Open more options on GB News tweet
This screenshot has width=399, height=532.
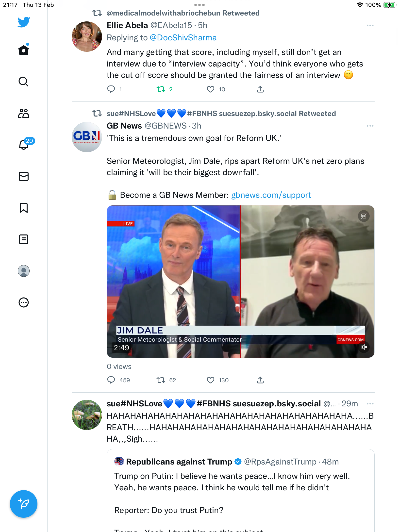pyautogui.click(x=370, y=126)
